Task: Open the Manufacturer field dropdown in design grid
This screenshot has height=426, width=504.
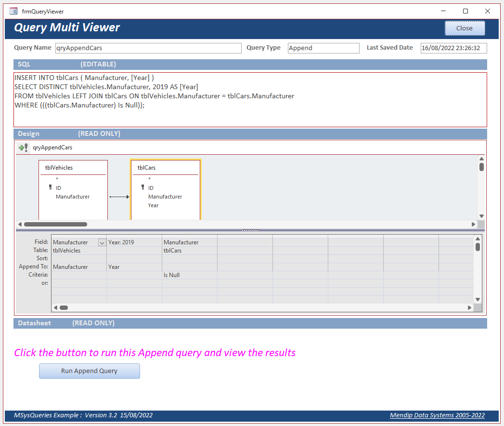Action: [102, 242]
